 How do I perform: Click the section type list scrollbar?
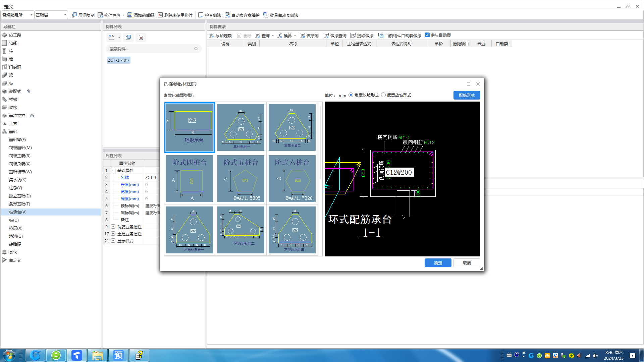tap(320, 142)
